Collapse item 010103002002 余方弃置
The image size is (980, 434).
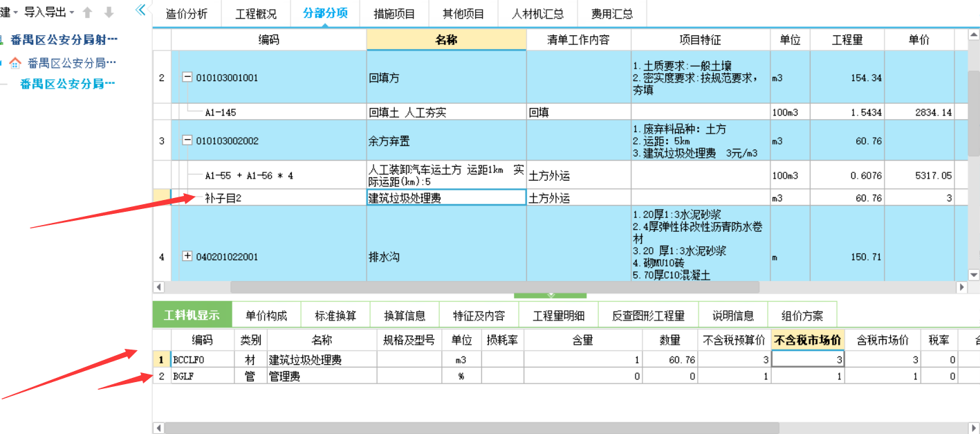click(187, 141)
